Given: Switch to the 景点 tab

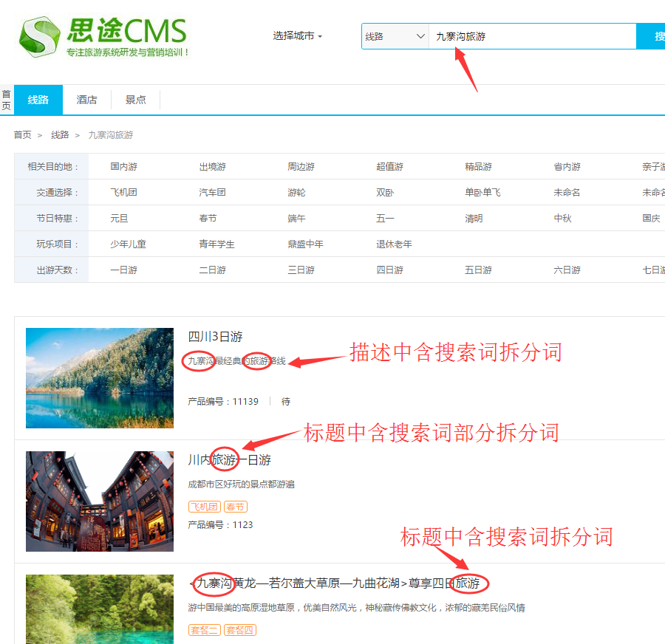Looking at the screenshot, I should [x=135, y=100].
